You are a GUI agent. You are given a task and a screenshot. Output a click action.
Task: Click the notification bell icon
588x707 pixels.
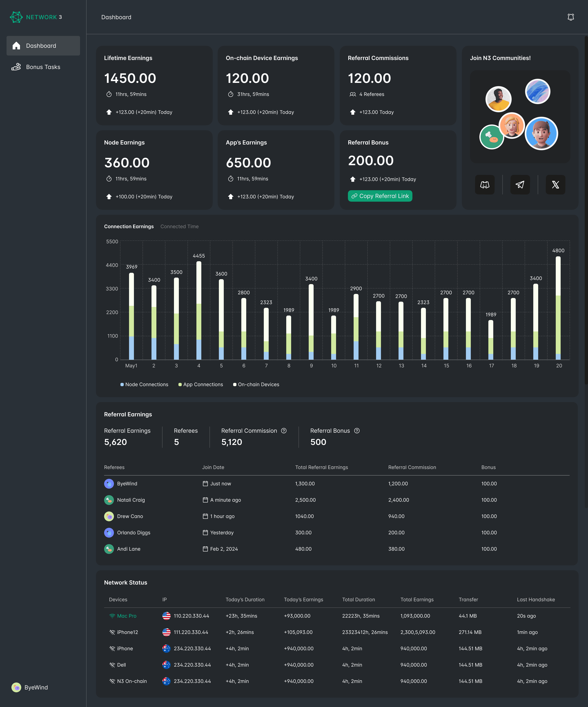[570, 17]
